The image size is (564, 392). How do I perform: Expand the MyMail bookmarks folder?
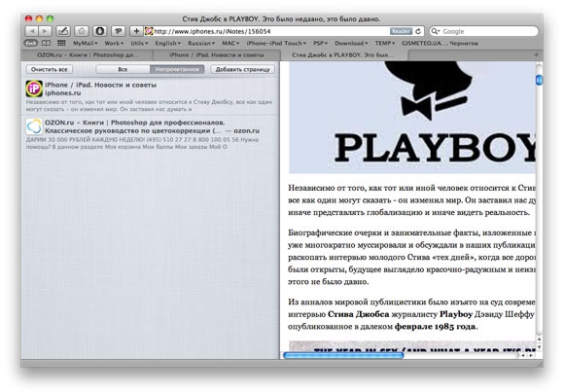click(x=86, y=43)
